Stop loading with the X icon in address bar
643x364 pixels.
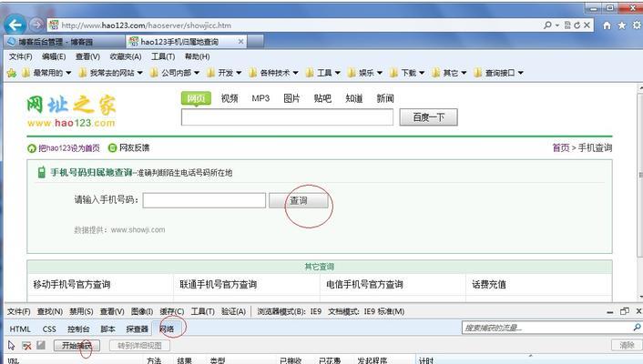[x=587, y=25]
